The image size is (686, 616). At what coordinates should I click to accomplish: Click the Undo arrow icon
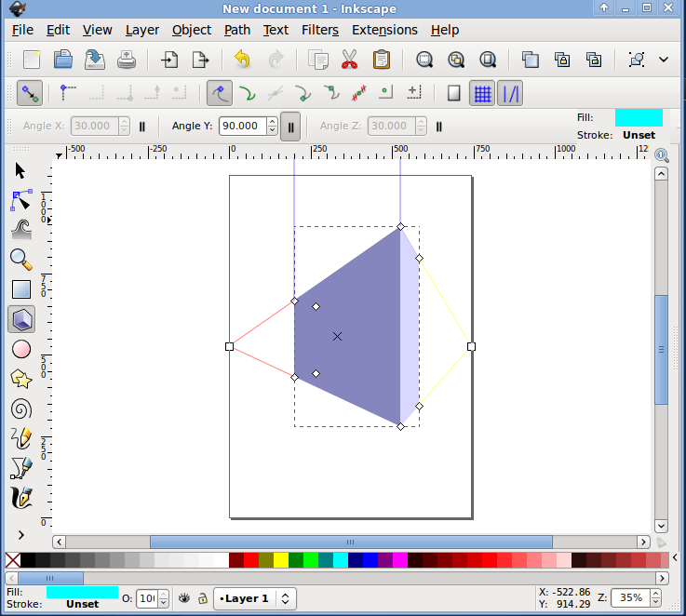tap(242, 60)
